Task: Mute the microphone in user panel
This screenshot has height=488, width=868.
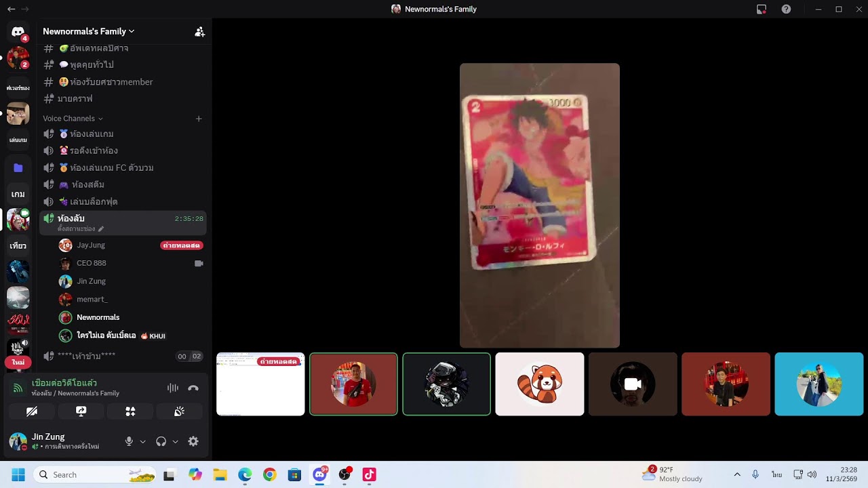Action: pyautogui.click(x=129, y=441)
